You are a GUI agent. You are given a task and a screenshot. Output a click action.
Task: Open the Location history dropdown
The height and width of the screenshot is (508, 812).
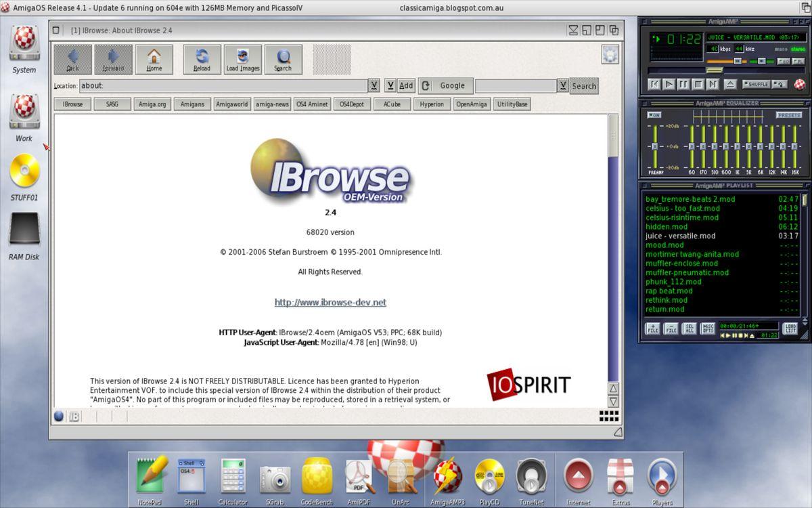pyautogui.click(x=374, y=85)
